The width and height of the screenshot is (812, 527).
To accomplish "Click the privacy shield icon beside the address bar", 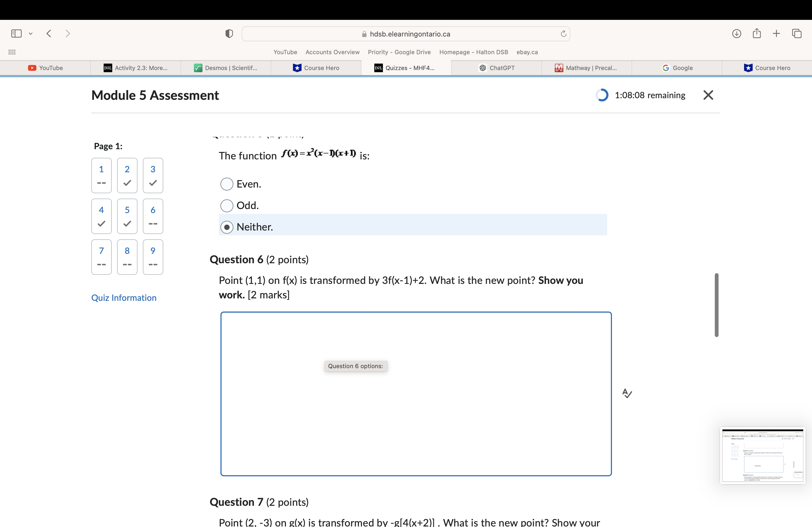I will tap(229, 33).
